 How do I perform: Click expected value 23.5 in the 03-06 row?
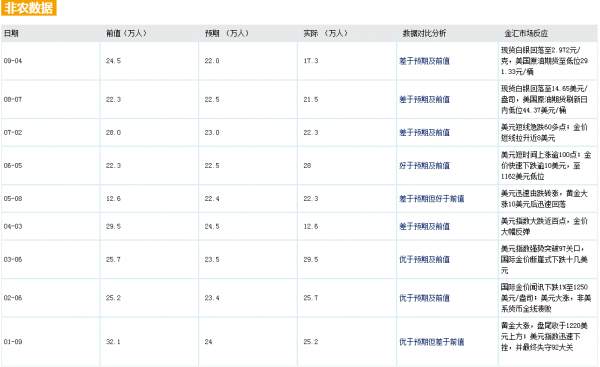[212, 259]
